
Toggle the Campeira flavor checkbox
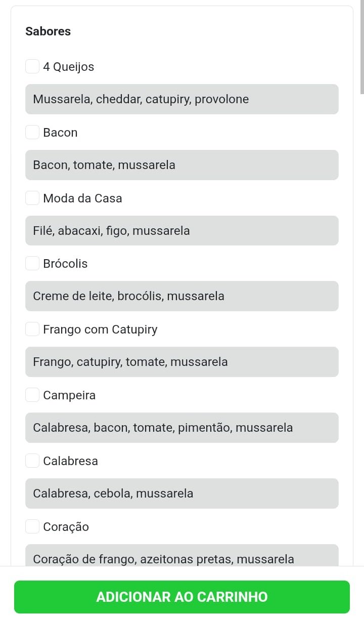pyautogui.click(x=32, y=395)
